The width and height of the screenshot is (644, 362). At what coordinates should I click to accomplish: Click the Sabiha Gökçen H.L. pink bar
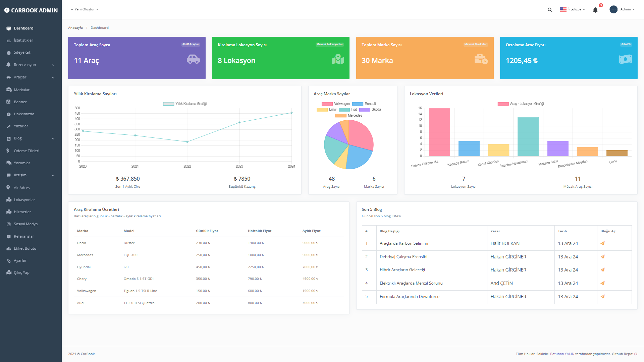pyautogui.click(x=439, y=132)
